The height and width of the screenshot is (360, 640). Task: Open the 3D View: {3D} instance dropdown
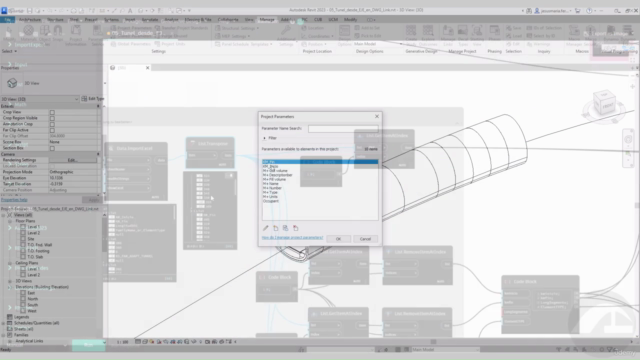click(40, 99)
